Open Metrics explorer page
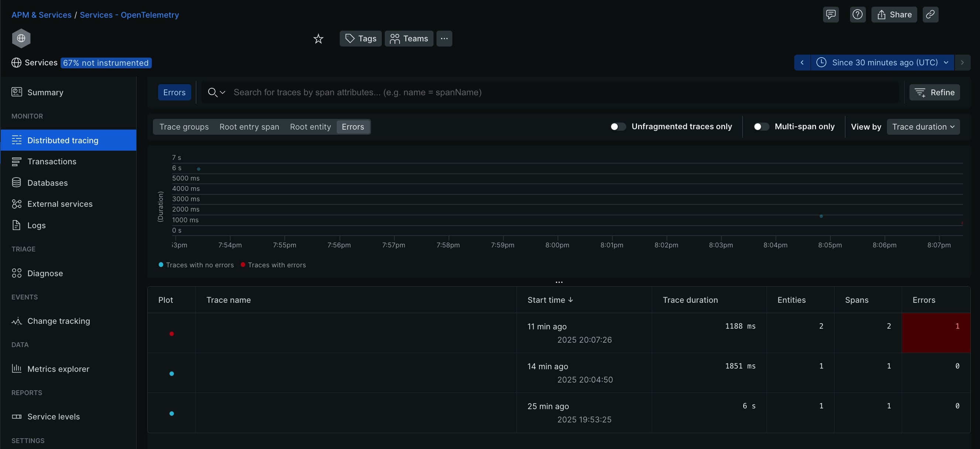The image size is (980, 449). [x=68, y=369]
